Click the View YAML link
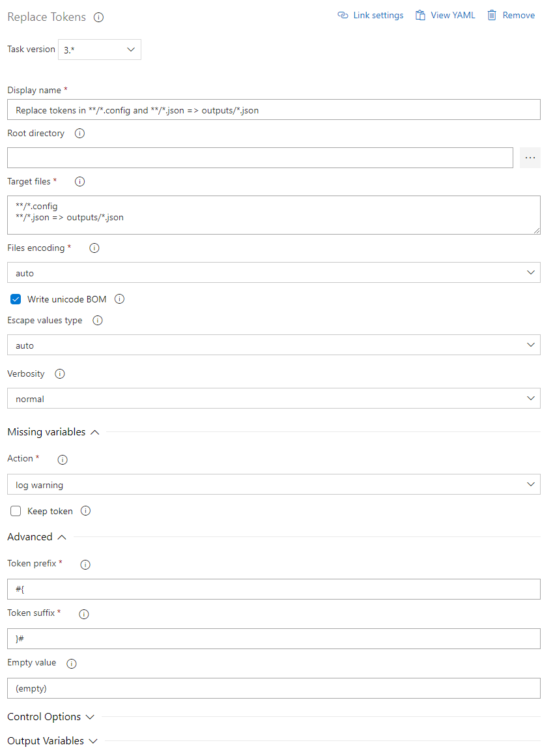The height and width of the screenshot is (756, 555). tap(445, 15)
